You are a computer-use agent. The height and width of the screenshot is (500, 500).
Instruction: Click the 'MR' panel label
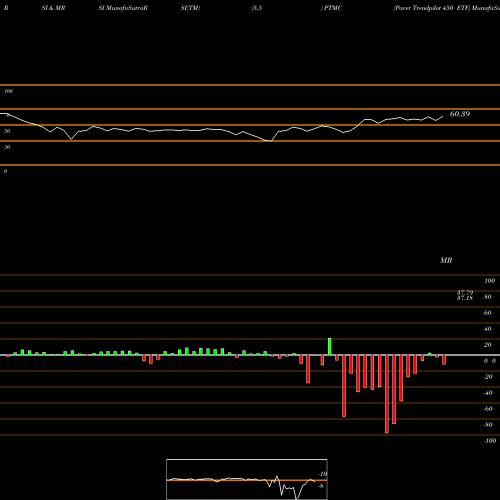(446, 260)
